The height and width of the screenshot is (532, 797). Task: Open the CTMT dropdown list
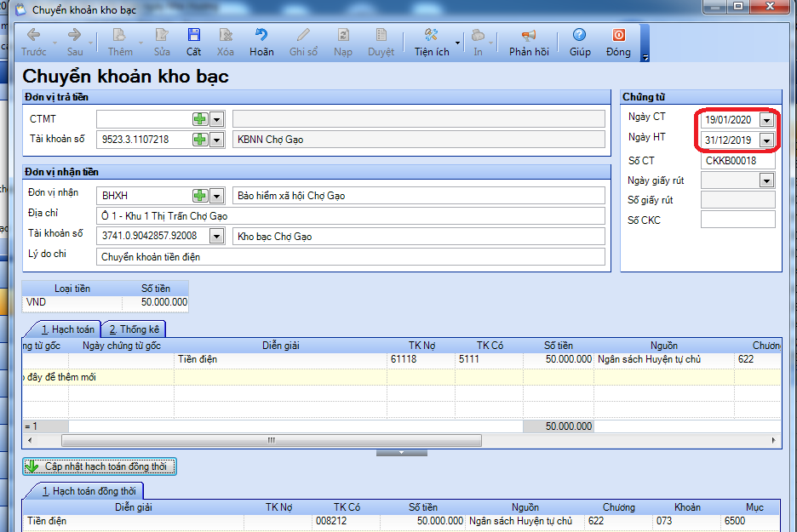click(x=217, y=120)
